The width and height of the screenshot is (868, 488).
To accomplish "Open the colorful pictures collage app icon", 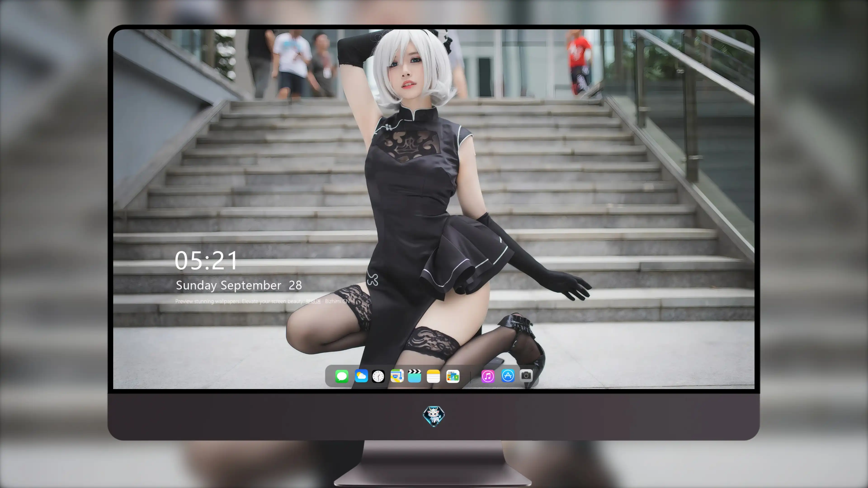I will (x=453, y=376).
